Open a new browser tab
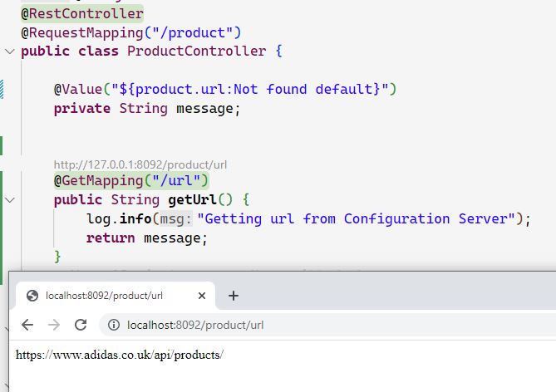Viewport: 556px width, 392px height. click(234, 296)
